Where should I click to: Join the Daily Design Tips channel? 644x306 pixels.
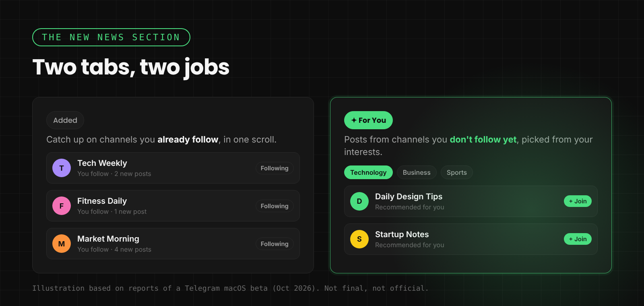point(578,201)
